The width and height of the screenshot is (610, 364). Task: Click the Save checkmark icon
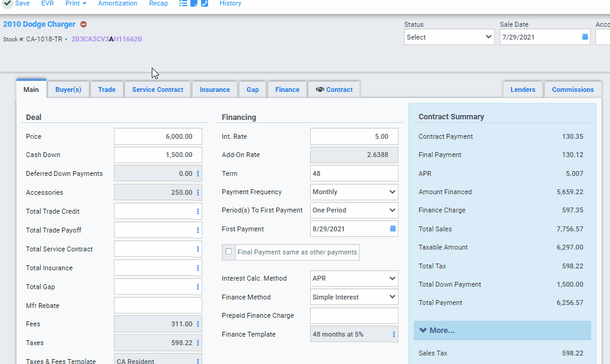[x=7, y=3]
